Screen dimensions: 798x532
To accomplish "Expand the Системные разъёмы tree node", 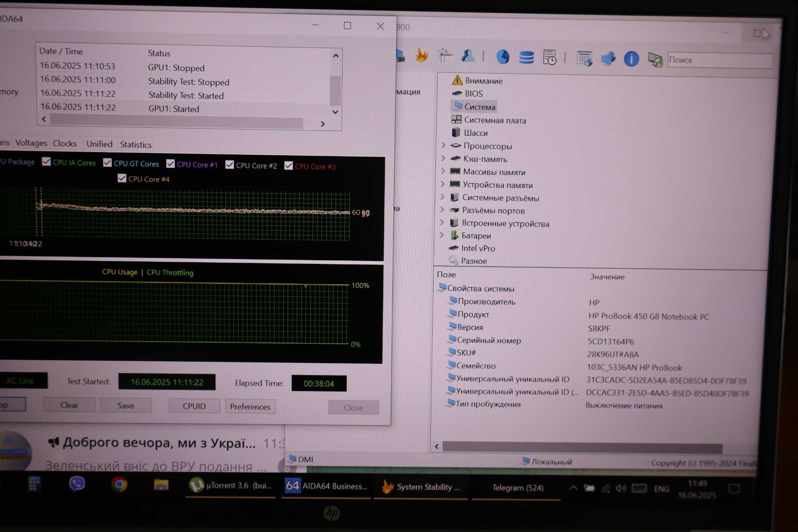I will 442,197.
